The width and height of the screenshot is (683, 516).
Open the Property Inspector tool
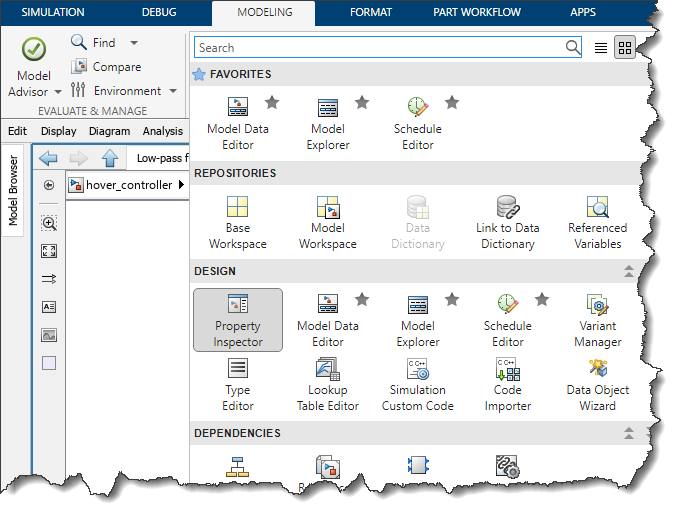(x=238, y=320)
